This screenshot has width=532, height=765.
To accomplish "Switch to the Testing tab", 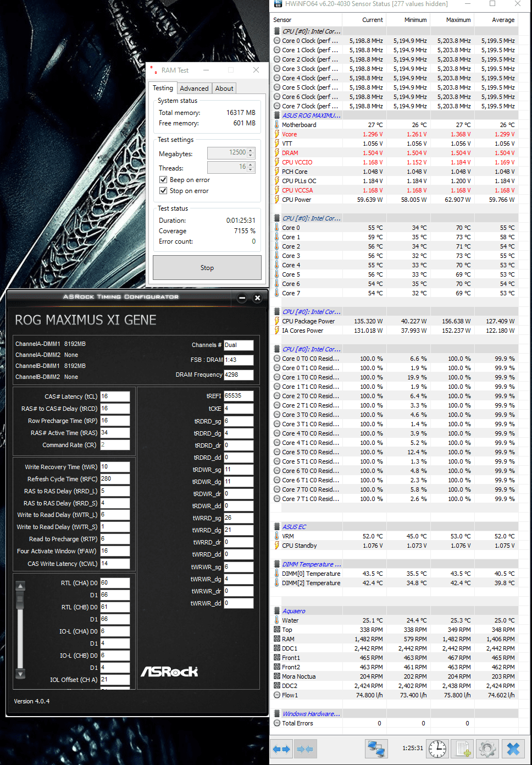I will pyautogui.click(x=163, y=88).
